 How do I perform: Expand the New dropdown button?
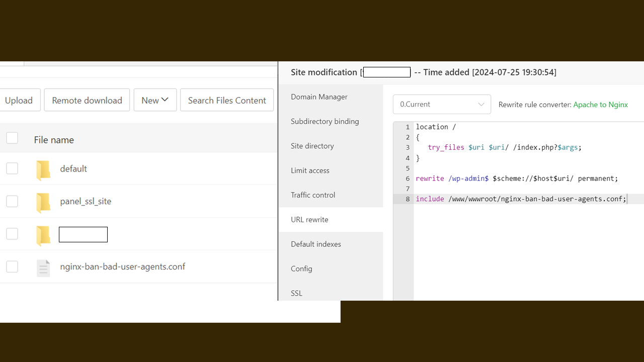click(155, 100)
